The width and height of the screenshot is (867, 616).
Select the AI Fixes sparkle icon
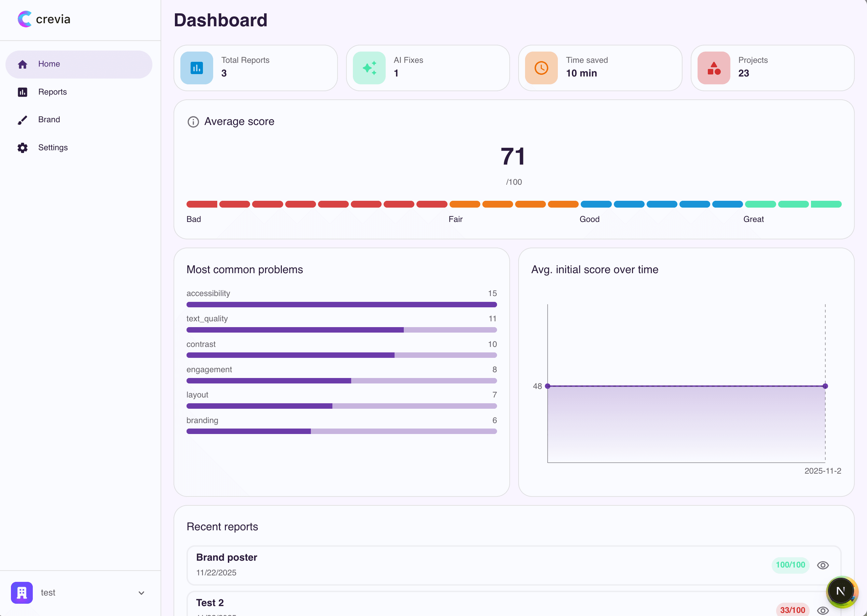pos(369,68)
